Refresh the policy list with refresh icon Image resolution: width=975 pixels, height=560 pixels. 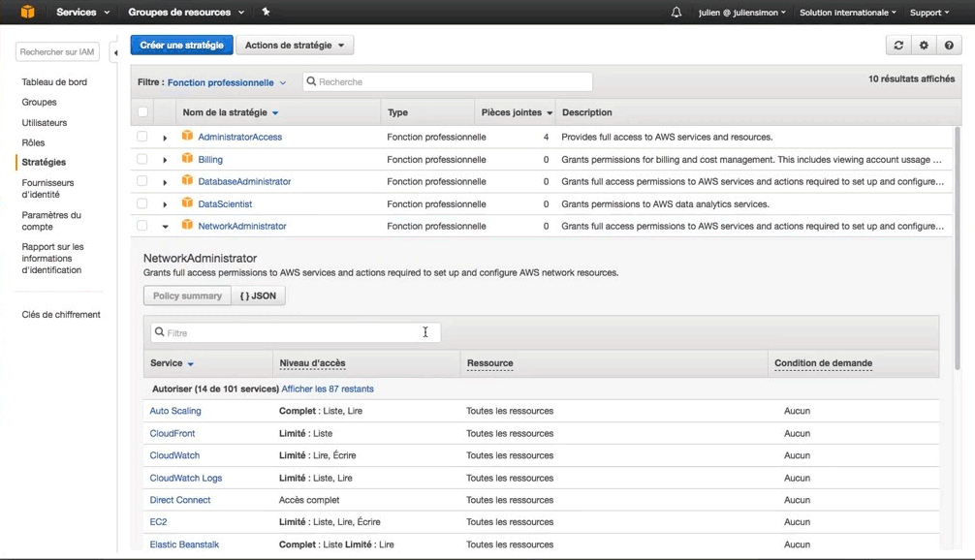898,46
